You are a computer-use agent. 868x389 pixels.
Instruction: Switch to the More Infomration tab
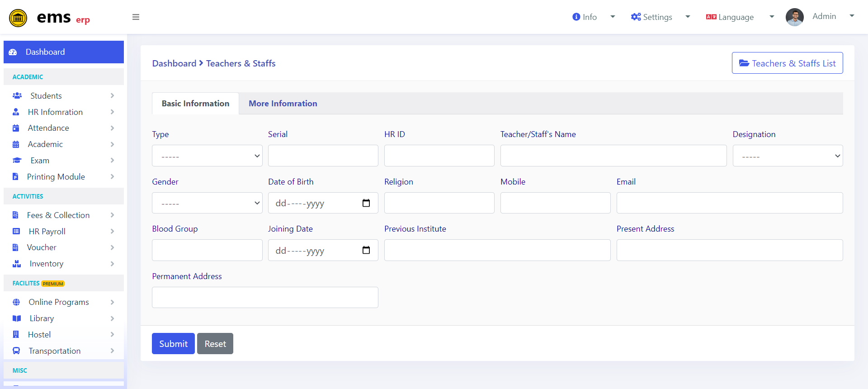[283, 104]
